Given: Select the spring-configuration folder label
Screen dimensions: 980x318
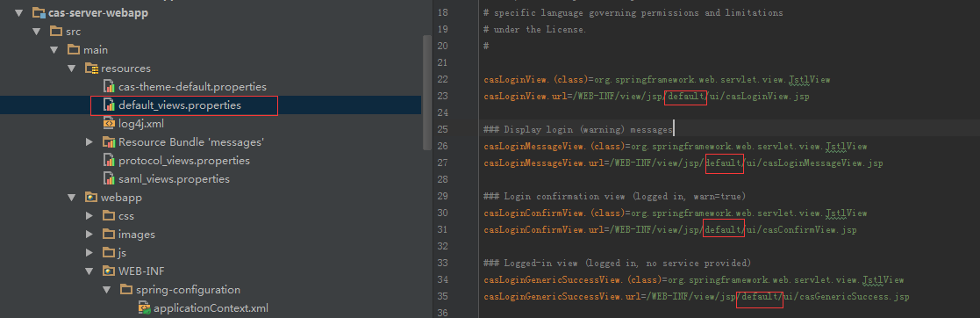Looking at the screenshot, I should (188, 290).
